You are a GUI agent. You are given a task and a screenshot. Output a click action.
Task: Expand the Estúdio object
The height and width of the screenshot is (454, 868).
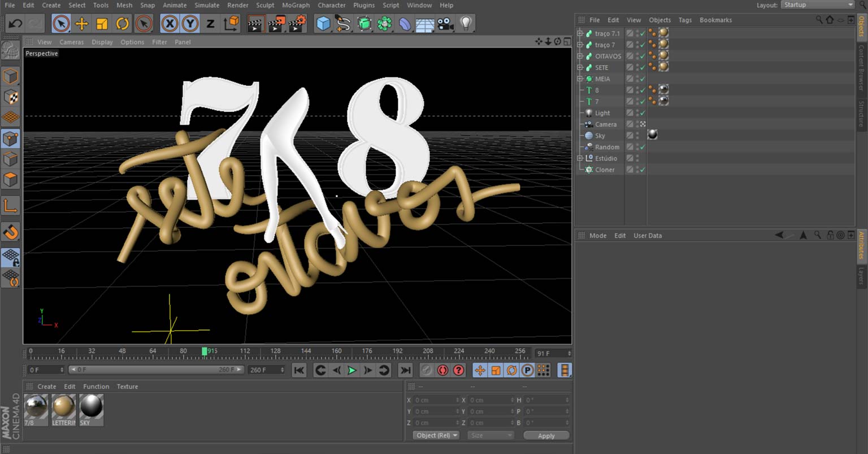point(580,158)
